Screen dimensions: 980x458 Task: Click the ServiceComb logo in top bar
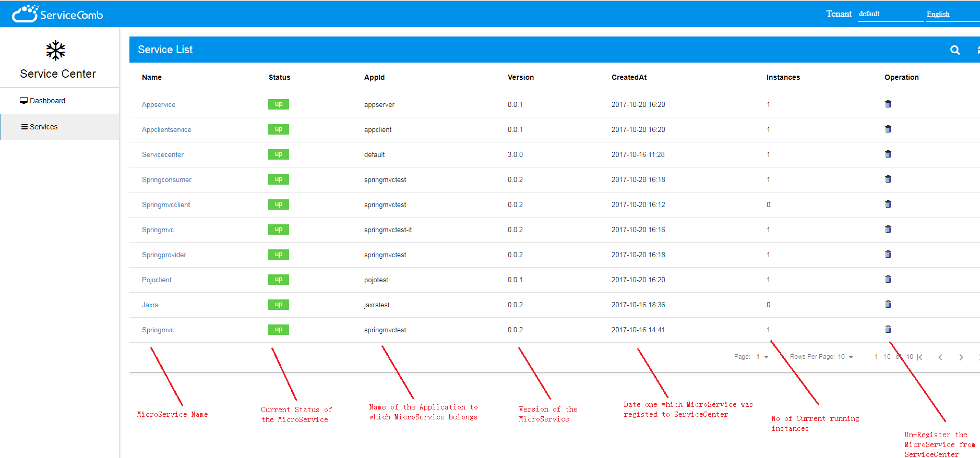click(57, 14)
